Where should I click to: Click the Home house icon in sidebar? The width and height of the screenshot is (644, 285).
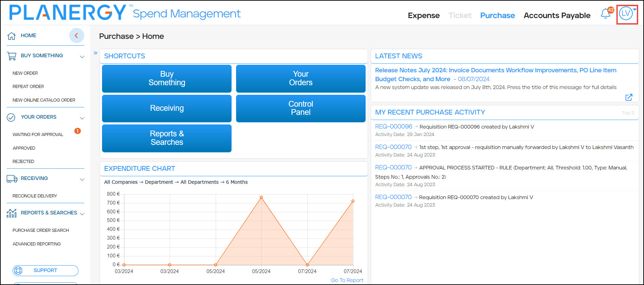point(12,35)
